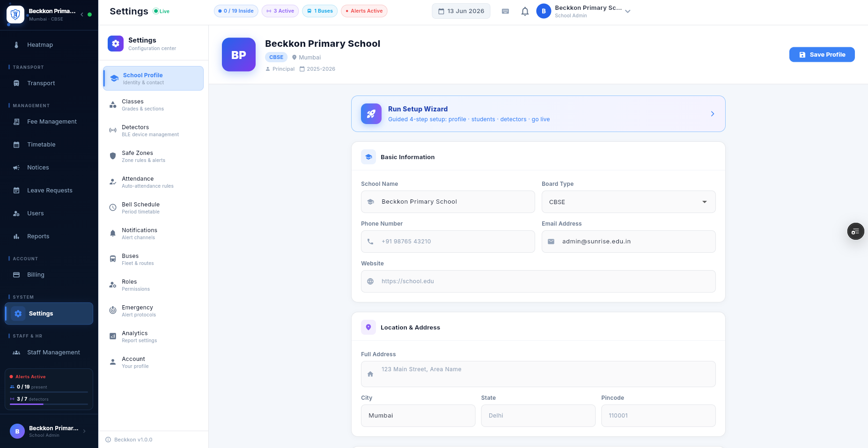This screenshot has width=868, height=448.
Task: Click the Reports bar chart icon
Action: click(x=16, y=236)
